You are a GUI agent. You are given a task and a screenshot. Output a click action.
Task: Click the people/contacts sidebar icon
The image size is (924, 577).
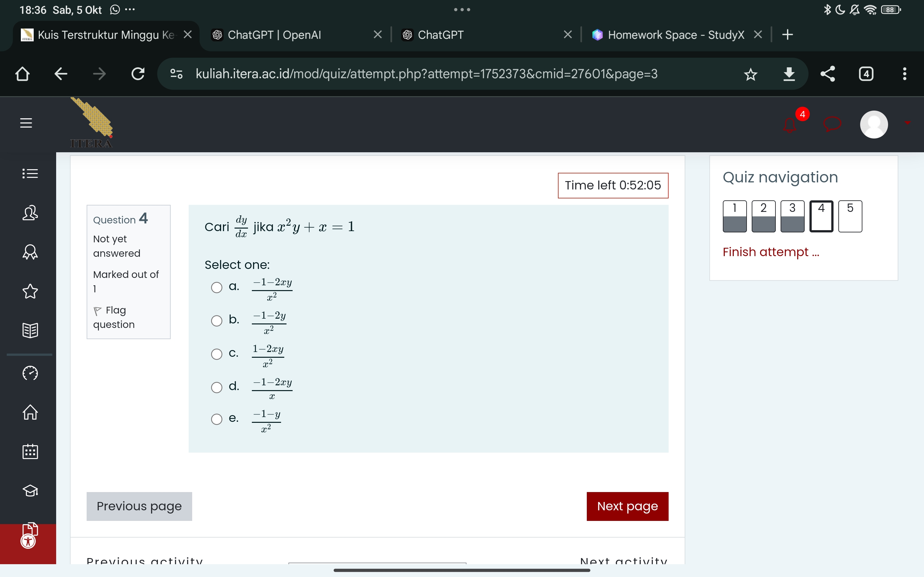pyautogui.click(x=29, y=213)
